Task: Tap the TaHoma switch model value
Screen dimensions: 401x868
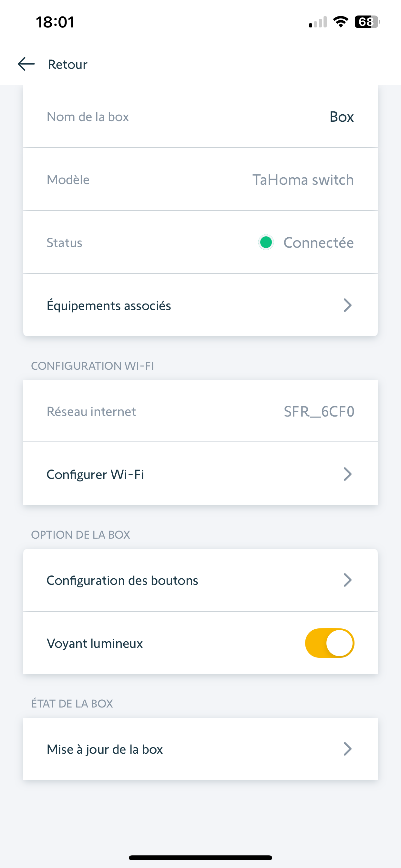Action: 303,180
